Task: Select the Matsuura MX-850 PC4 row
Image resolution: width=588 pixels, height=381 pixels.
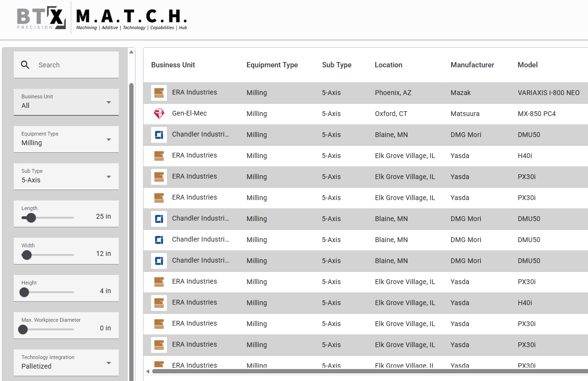Action: pyautogui.click(x=334, y=114)
